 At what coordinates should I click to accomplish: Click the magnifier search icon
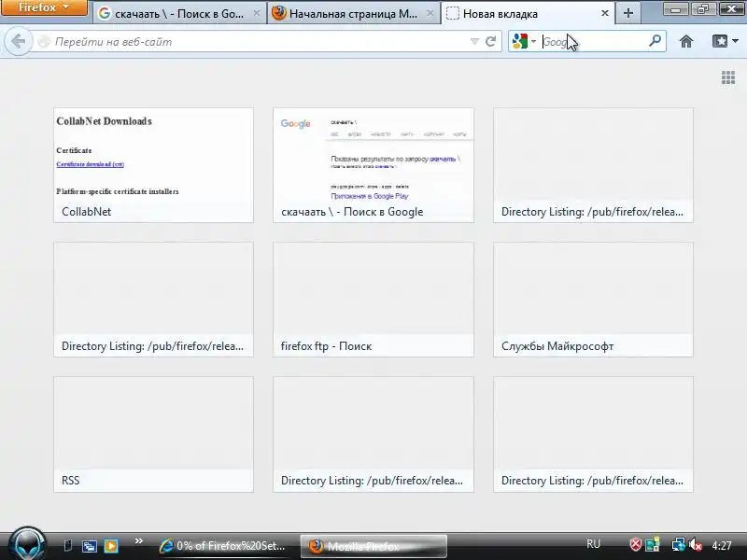[x=655, y=41]
